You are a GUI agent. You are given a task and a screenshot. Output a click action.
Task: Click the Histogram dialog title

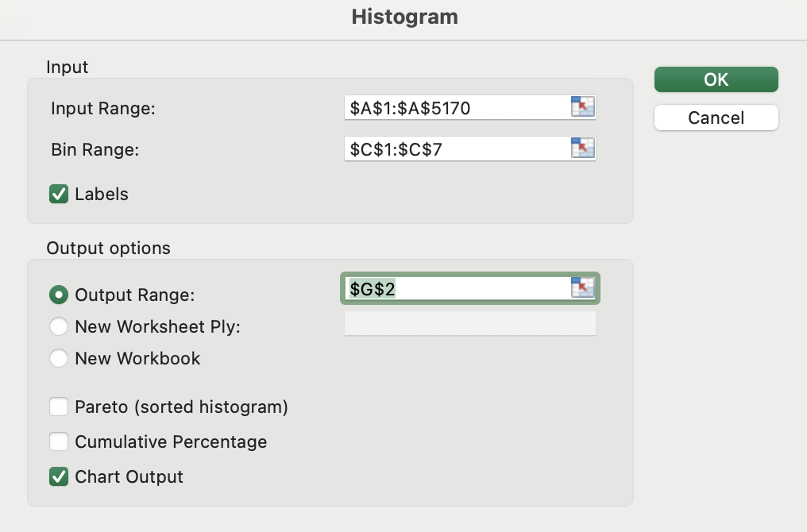tap(404, 17)
